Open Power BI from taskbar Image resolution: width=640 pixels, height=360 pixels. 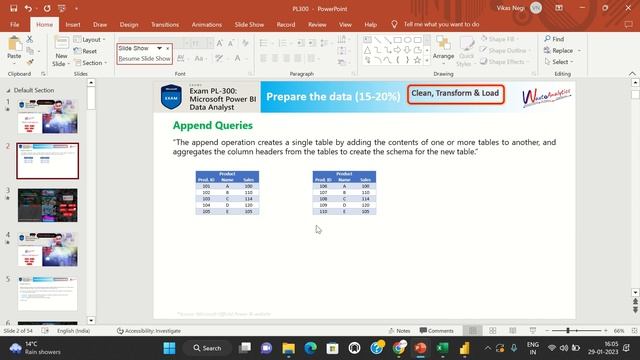click(x=464, y=348)
